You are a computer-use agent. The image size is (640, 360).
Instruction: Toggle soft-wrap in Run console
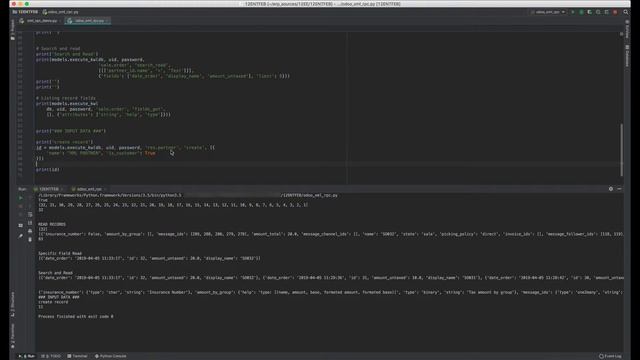tap(30, 214)
